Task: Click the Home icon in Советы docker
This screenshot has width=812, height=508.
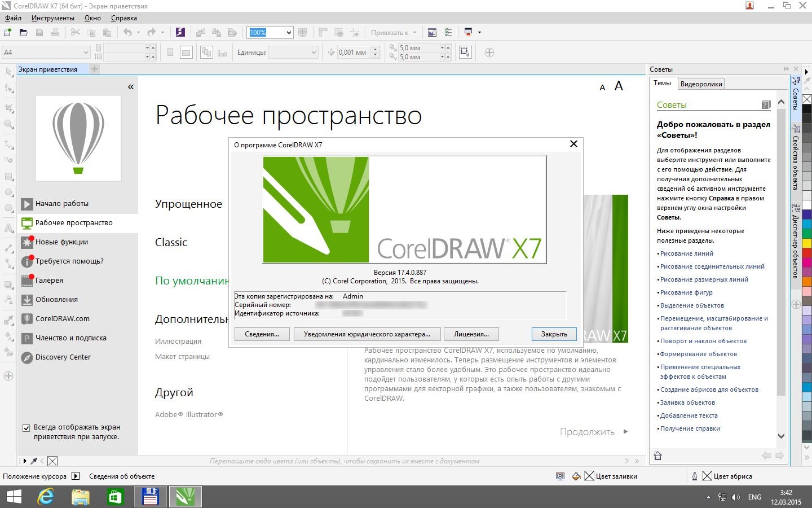Action: click(x=657, y=456)
